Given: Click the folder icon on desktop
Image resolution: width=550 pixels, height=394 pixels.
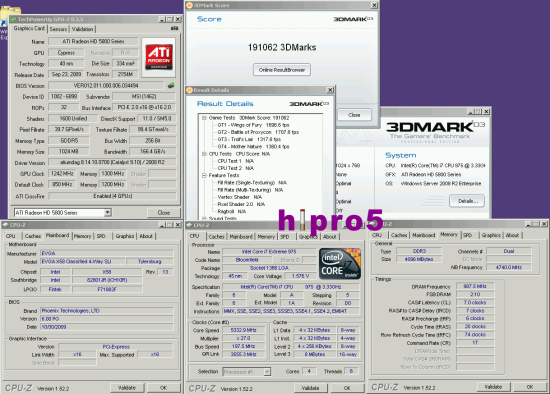Looking at the screenshot, I should point(11,12).
